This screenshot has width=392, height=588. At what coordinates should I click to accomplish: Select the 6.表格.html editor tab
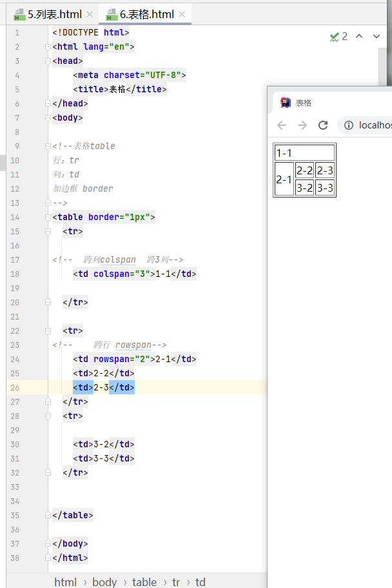click(x=146, y=15)
